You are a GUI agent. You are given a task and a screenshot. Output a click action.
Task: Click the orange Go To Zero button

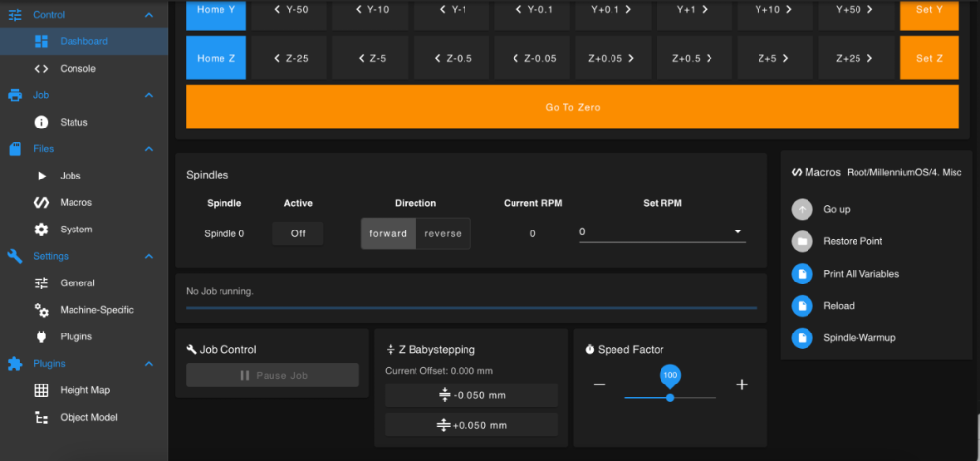point(572,107)
